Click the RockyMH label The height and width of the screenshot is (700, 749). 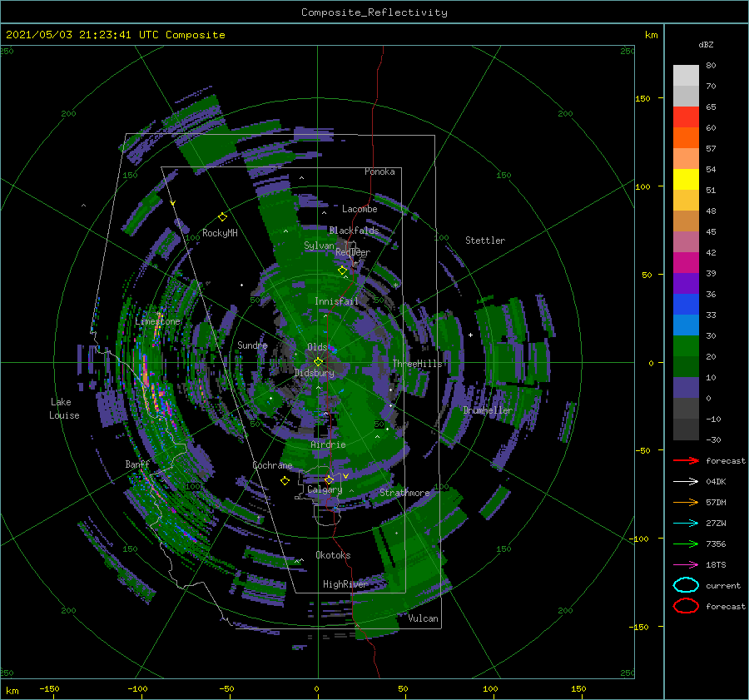(x=220, y=233)
